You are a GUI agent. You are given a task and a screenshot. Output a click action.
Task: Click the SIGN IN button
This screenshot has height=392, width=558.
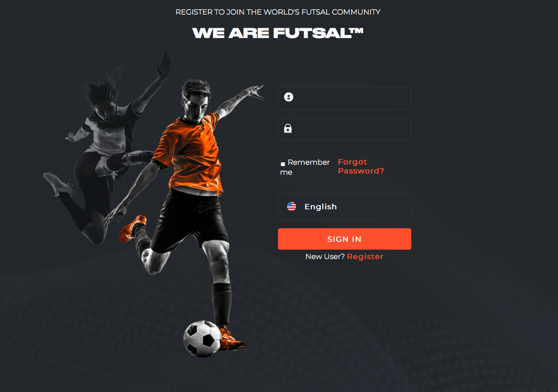344,239
